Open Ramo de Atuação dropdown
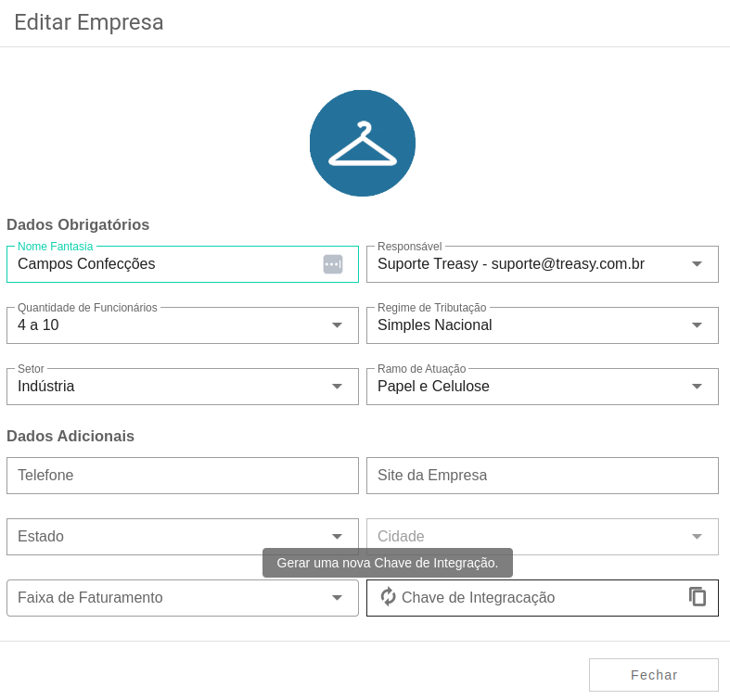The width and height of the screenshot is (730, 700). 543,387
